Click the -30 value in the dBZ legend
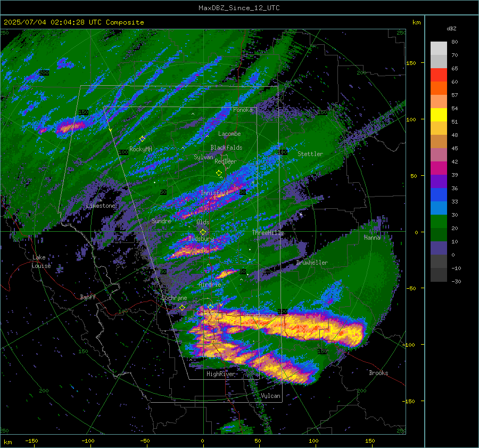 pos(456,281)
